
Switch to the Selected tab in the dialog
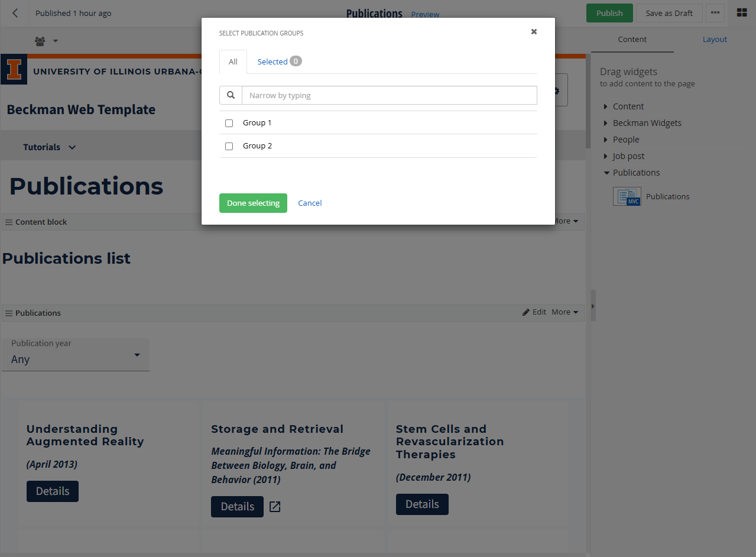pyautogui.click(x=272, y=61)
